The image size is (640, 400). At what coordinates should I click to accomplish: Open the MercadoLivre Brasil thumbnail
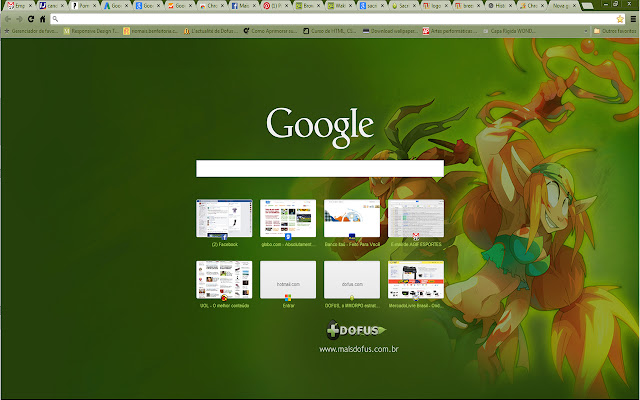point(416,280)
